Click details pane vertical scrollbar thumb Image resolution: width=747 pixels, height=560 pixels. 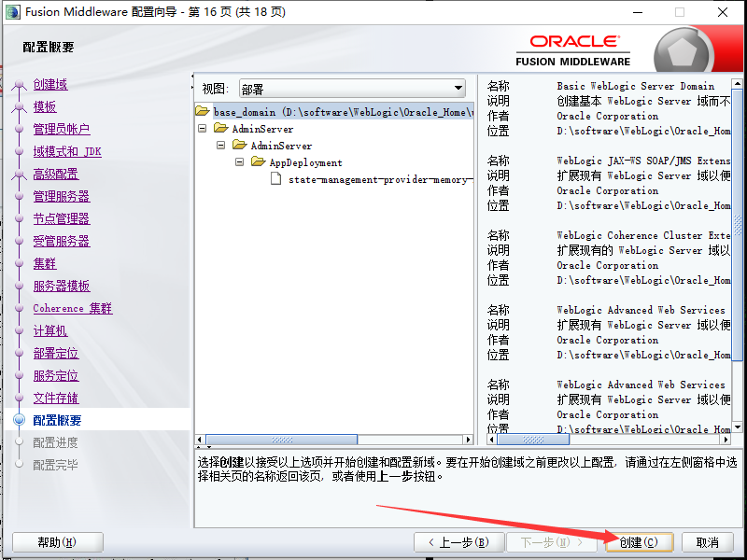point(738,225)
